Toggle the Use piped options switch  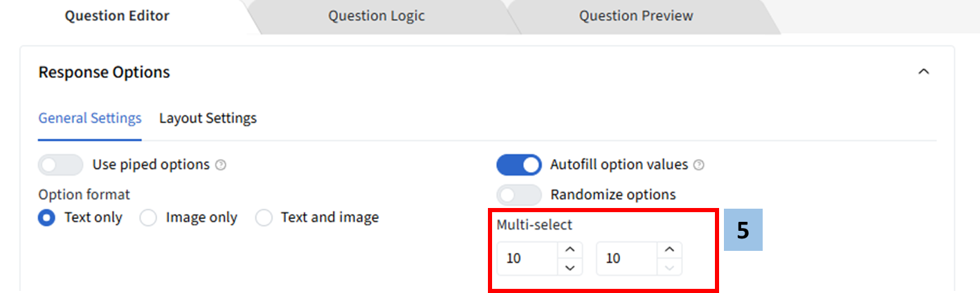pos(61,165)
